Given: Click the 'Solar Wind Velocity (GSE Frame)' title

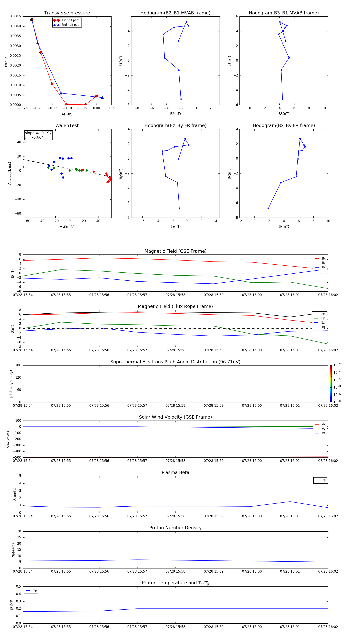Looking at the screenshot, I should click(x=175, y=417).
